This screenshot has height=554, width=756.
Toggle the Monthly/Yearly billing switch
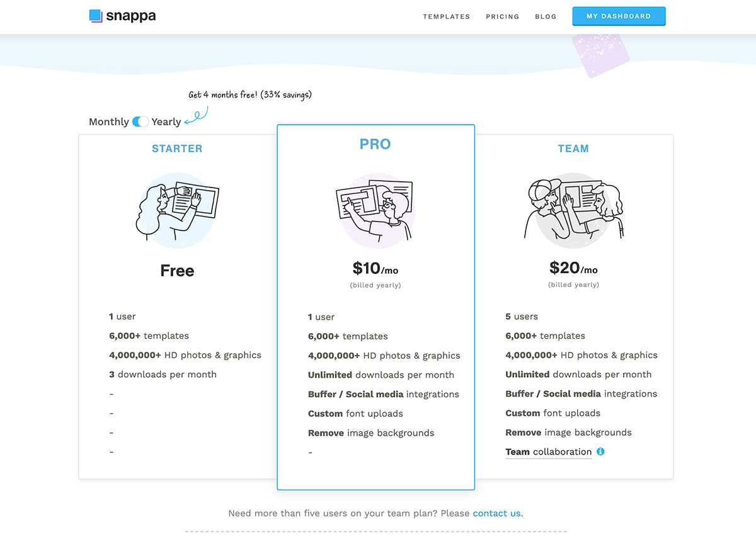coord(140,122)
